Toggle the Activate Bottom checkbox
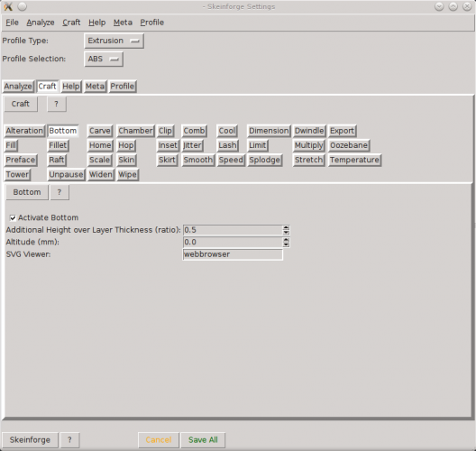 click(13, 217)
